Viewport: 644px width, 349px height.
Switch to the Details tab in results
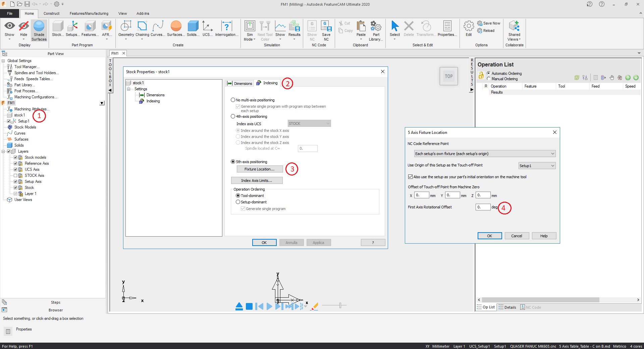507,307
